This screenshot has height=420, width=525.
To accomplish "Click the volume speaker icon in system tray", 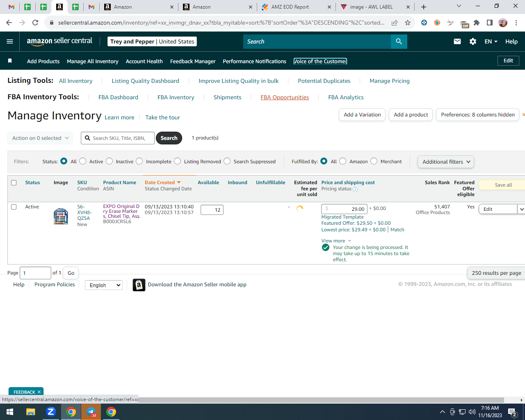I will [472, 412].
